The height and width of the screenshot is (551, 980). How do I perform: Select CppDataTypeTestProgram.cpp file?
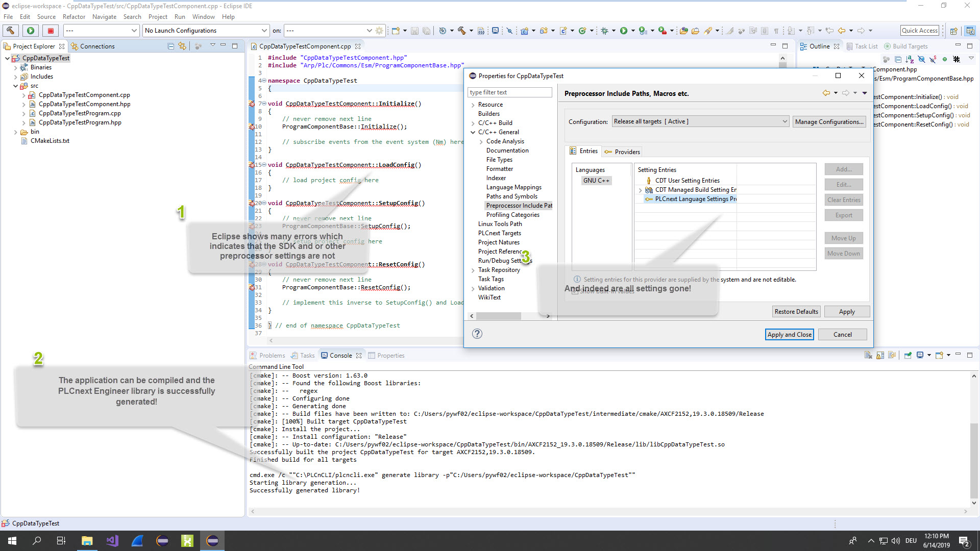pyautogui.click(x=80, y=113)
